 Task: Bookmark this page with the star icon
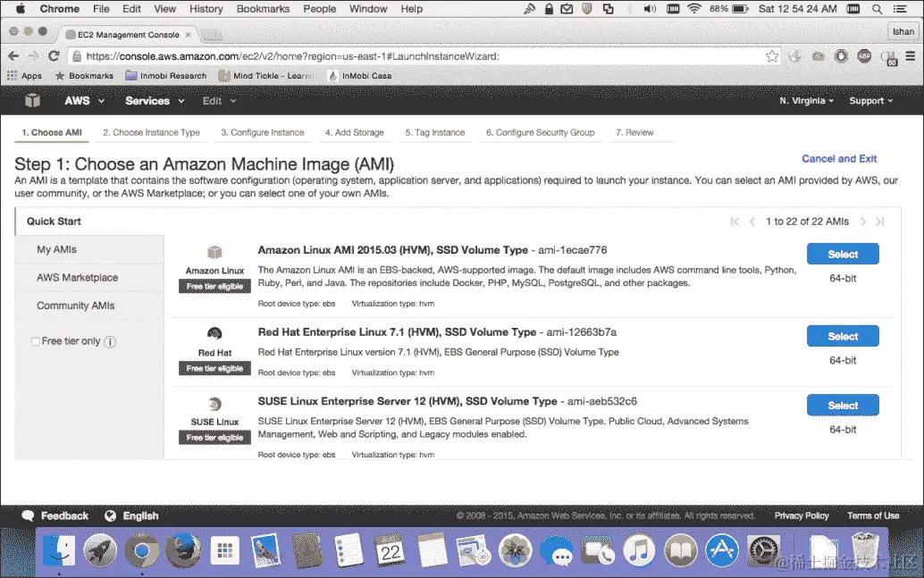[772, 56]
